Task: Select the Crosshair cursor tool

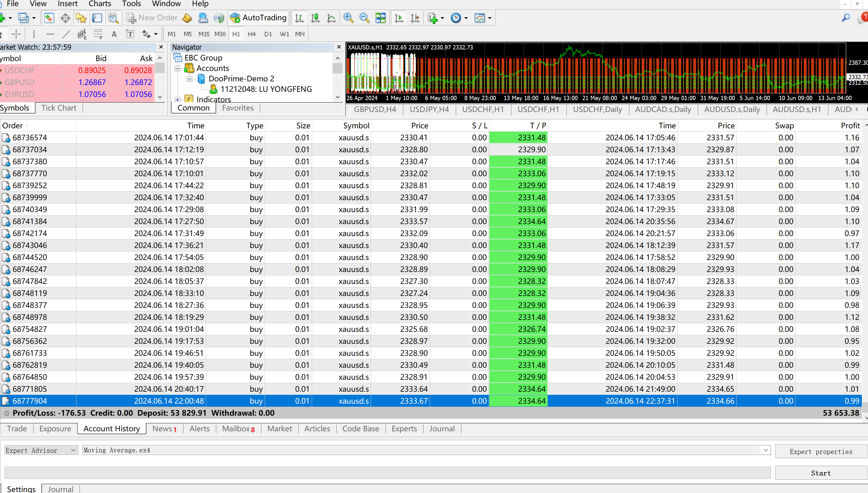Action: pos(16,34)
